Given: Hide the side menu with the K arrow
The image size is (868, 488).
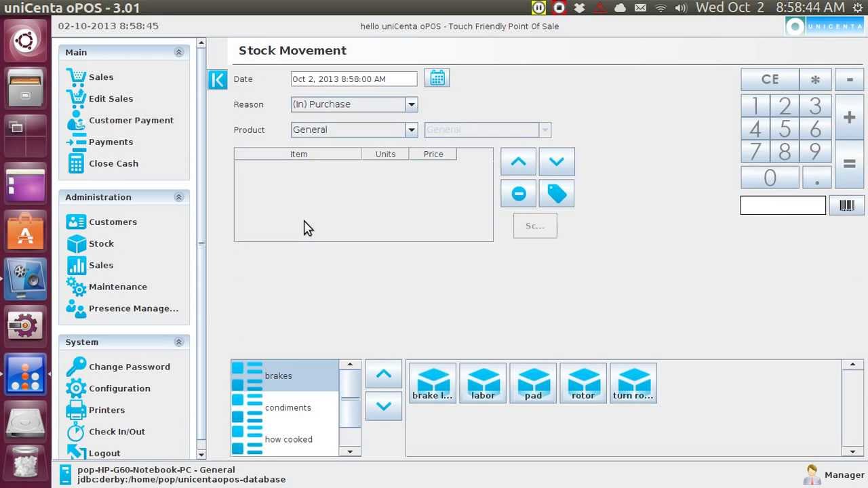Looking at the screenshot, I should (x=217, y=79).
